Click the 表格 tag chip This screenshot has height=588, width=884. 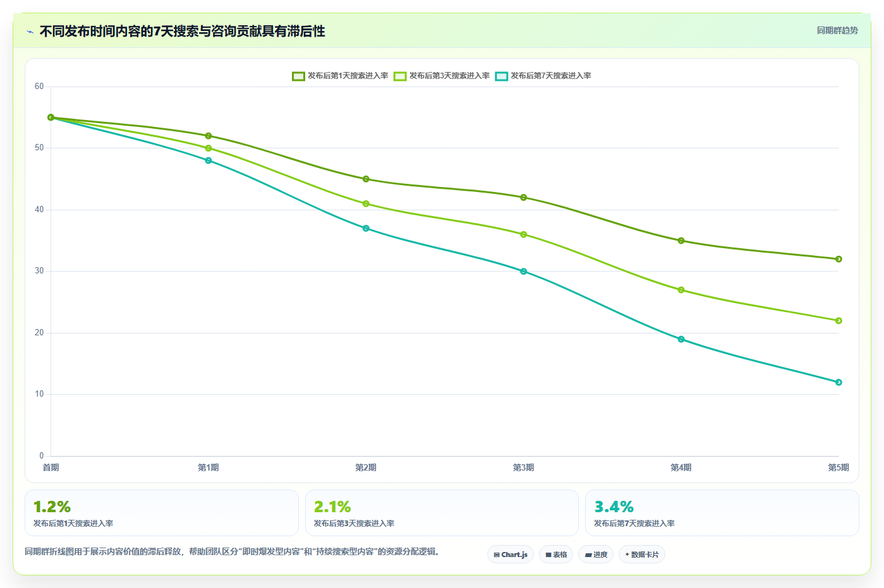click(556, 555)
